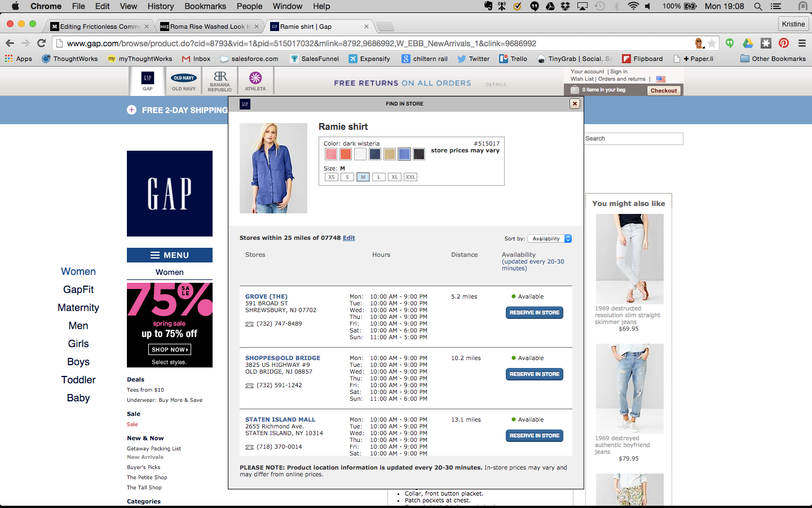Image resolution: width=812 pixels, height=508 pixels.
Task: Click the Sign in link
Action: pyautogui.click(x=619, y=72)
